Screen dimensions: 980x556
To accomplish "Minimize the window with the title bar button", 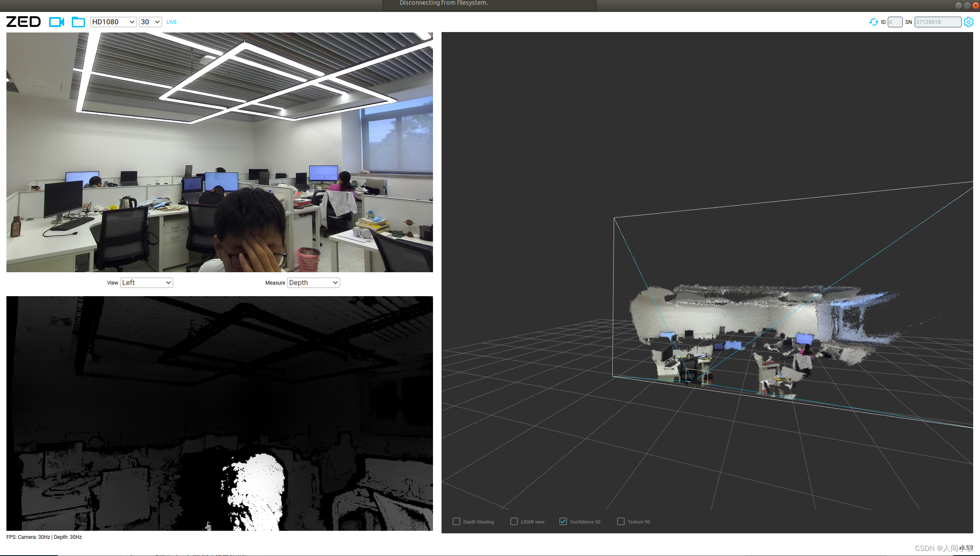I will coord(958,5).
